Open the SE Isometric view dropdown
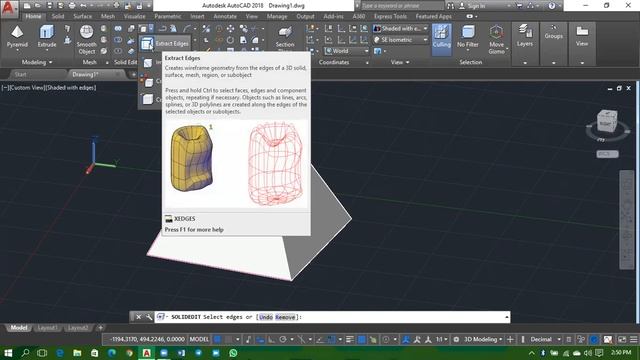Screen dimensions: 640x360 [400, 40]
